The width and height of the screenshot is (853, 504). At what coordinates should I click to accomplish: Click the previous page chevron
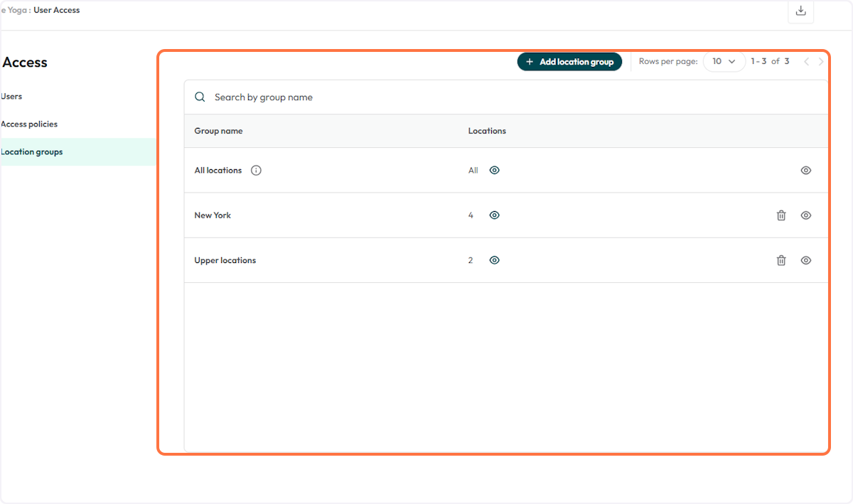tap(806, 62)
